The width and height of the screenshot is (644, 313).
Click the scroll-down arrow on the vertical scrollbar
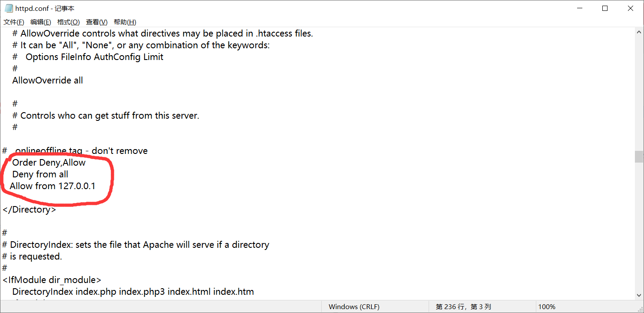click(x=639, y=294)
